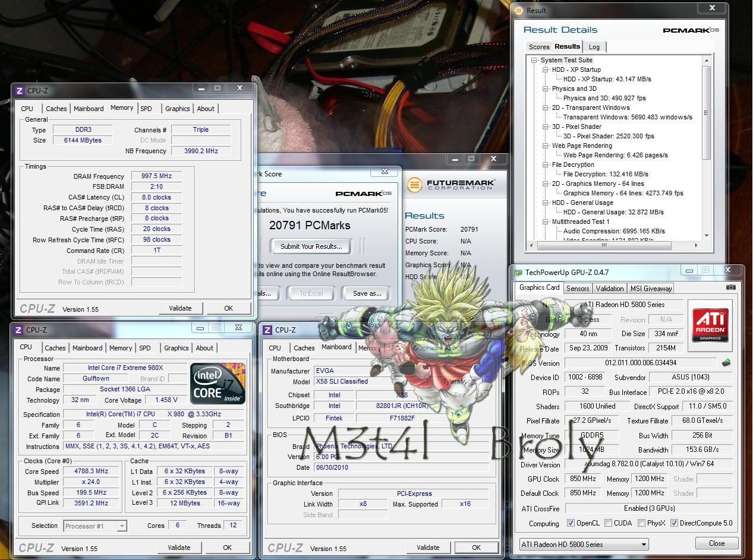The image size is (753, 560).
Task: Toggle the CUDA checkbox
Action: point(608,523)
